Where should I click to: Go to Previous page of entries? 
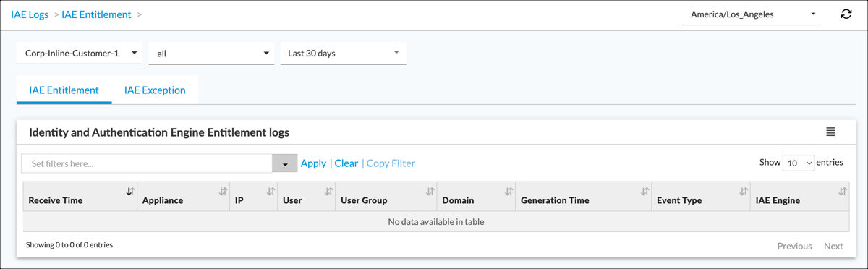[794, 246]
